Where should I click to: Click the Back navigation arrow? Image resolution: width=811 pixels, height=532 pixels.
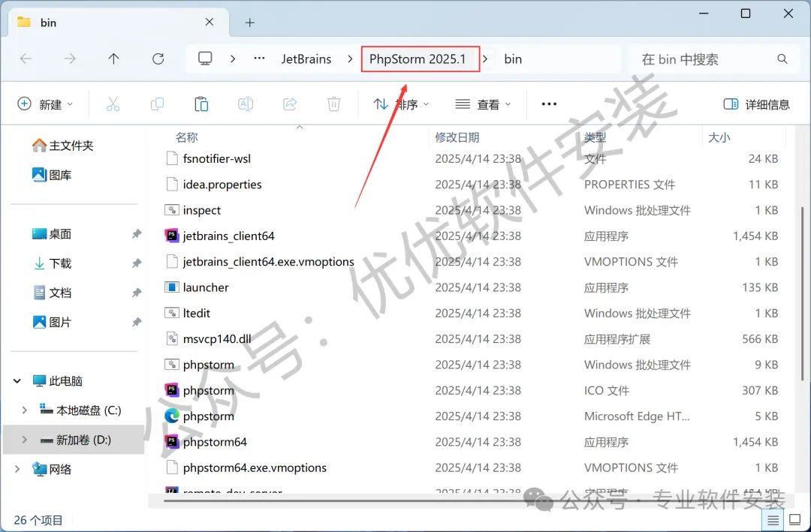[26, 59]
